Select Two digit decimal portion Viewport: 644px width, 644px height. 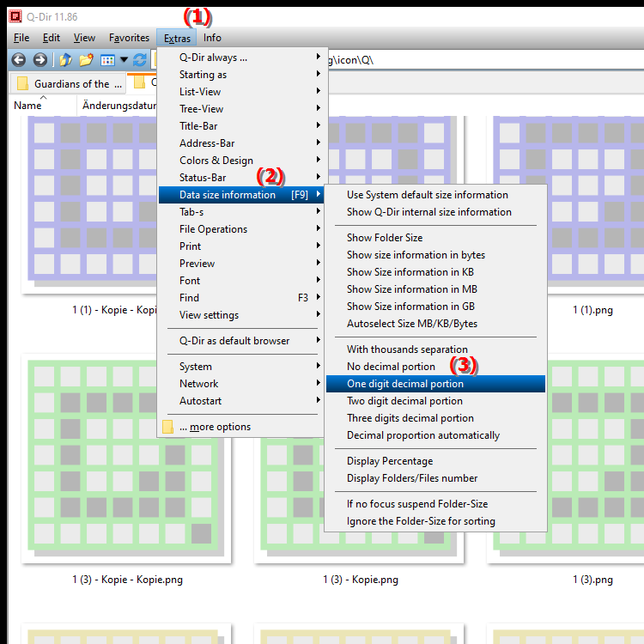click(435, 401)
